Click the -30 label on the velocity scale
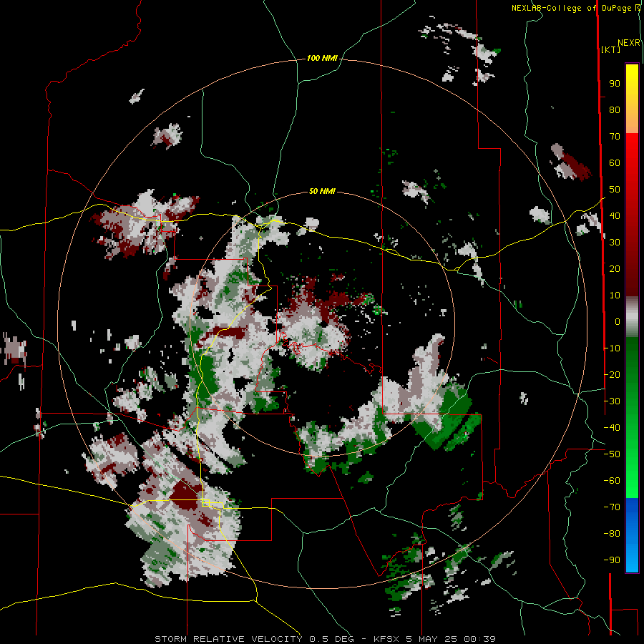644x644 pixels. (x=612, y=401)
